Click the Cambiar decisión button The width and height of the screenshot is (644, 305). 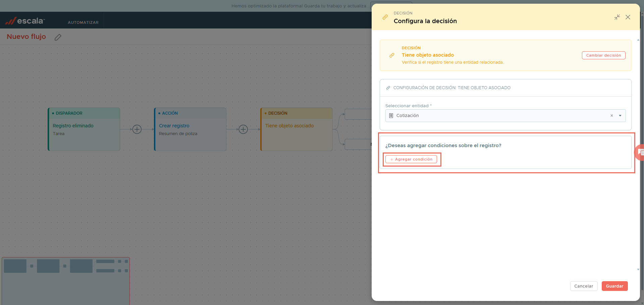[x=603, y=55]
